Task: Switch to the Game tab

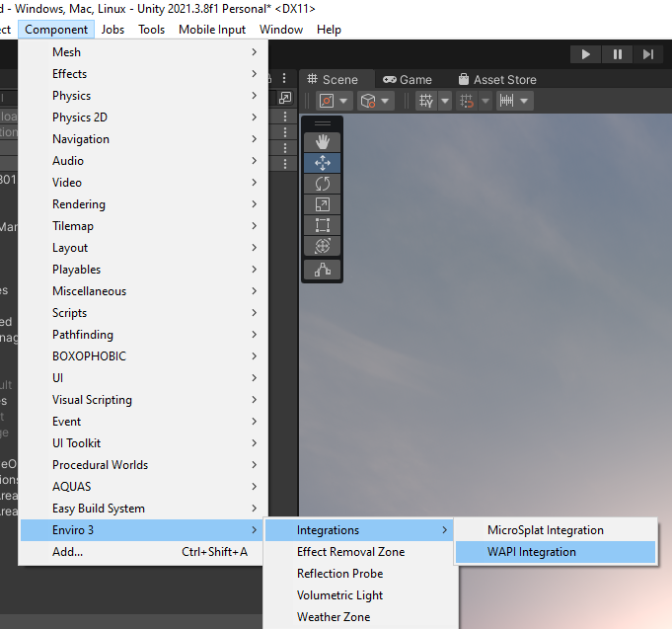Action: point(408,79)
